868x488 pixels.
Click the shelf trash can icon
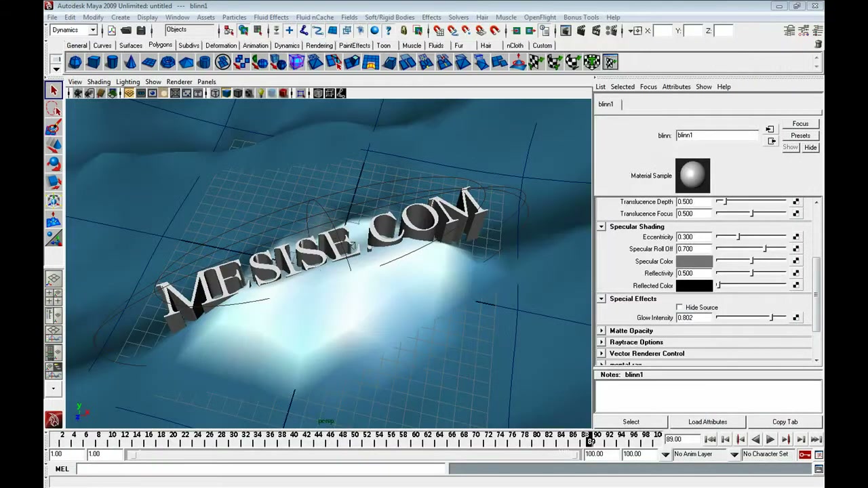[818, 45]
